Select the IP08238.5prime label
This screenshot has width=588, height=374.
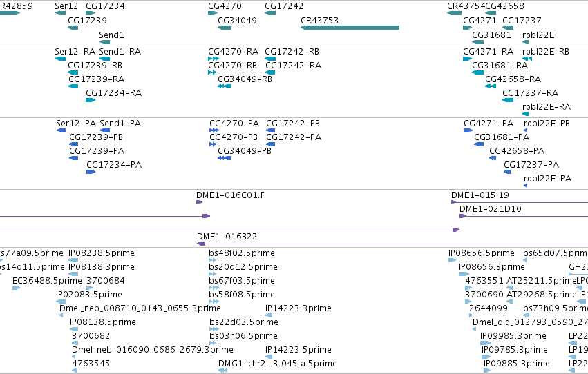pos(102,253)
